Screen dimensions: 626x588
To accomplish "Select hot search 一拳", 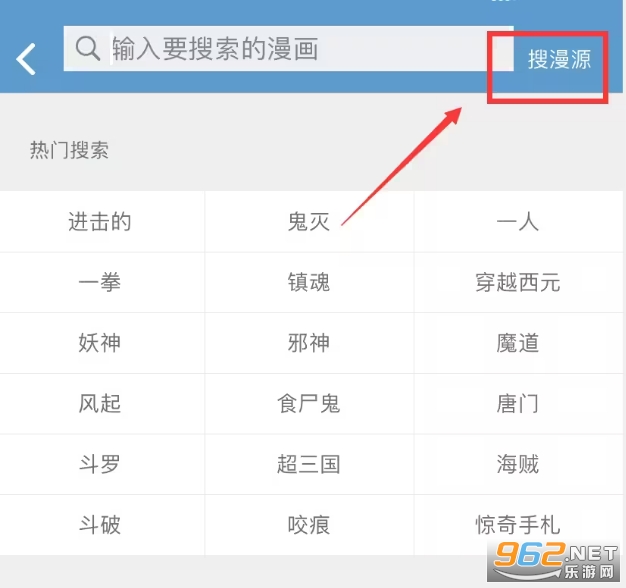I will click(99, 283).
